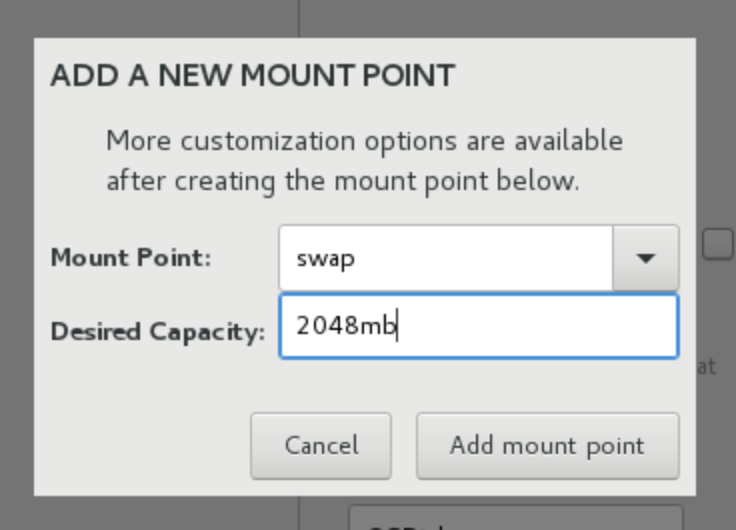
Task: Click the Mount Point label
Action: (x=131, y=258)
